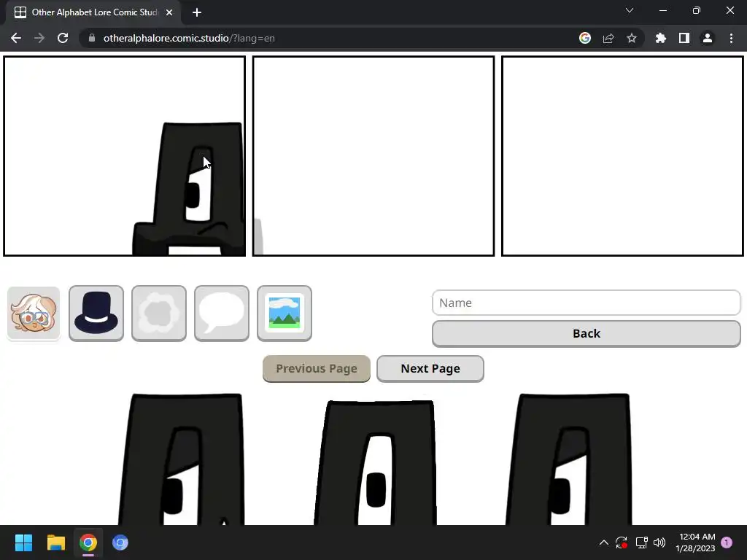This screenshot has width=747, height=560.
Task: Expand the tab search chevron
Action: [630, 10]
